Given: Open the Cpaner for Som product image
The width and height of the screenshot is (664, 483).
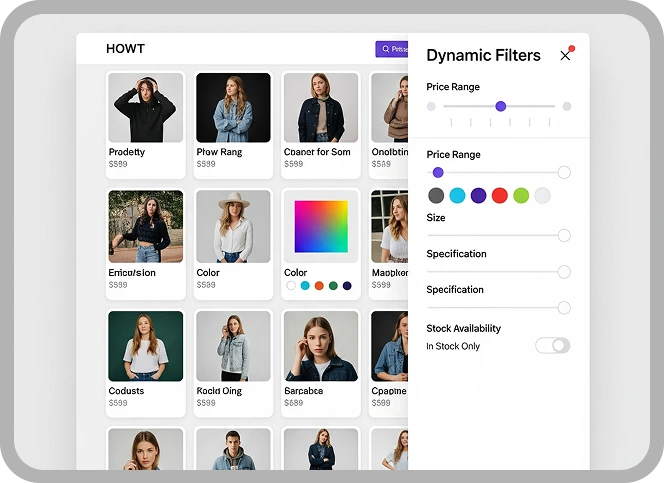Looking at the screenshot, I should [321, 108].
